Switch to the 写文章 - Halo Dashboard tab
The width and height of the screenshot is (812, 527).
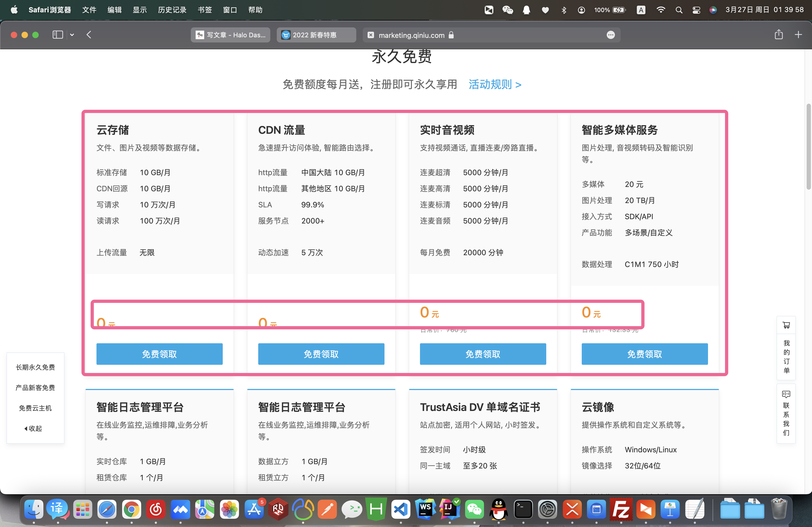click(230, 35)
